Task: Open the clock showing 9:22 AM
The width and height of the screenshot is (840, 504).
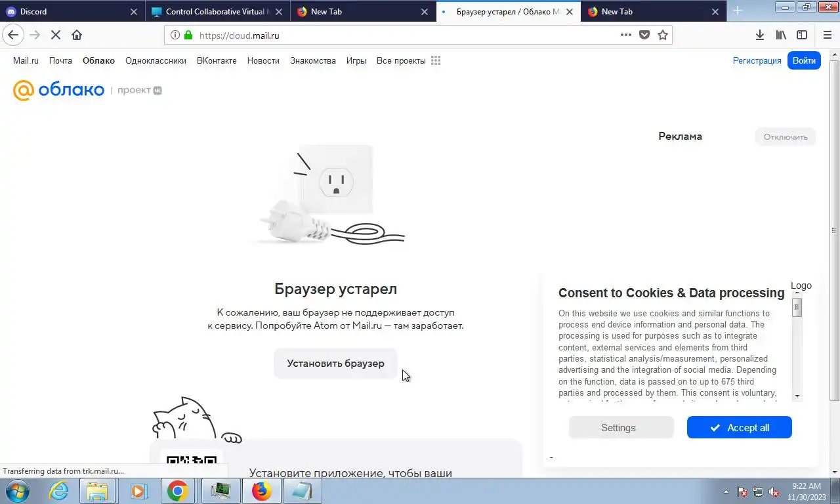Action: (807, 492)
